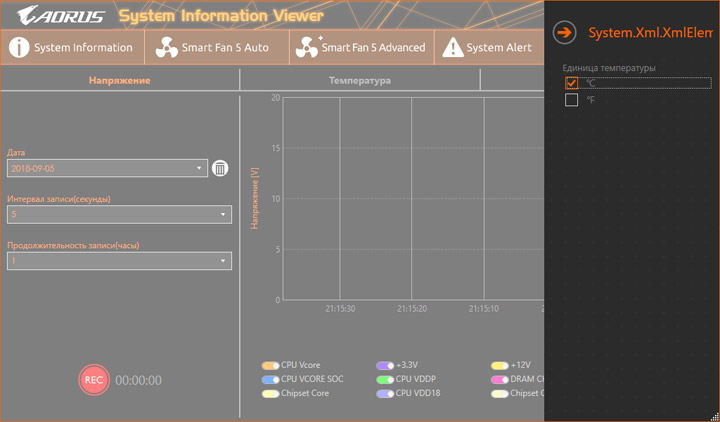Click the 21:15:20 time axis label
Image resolution: width=720 pixels, height=422 pixels.
(412, 309)
